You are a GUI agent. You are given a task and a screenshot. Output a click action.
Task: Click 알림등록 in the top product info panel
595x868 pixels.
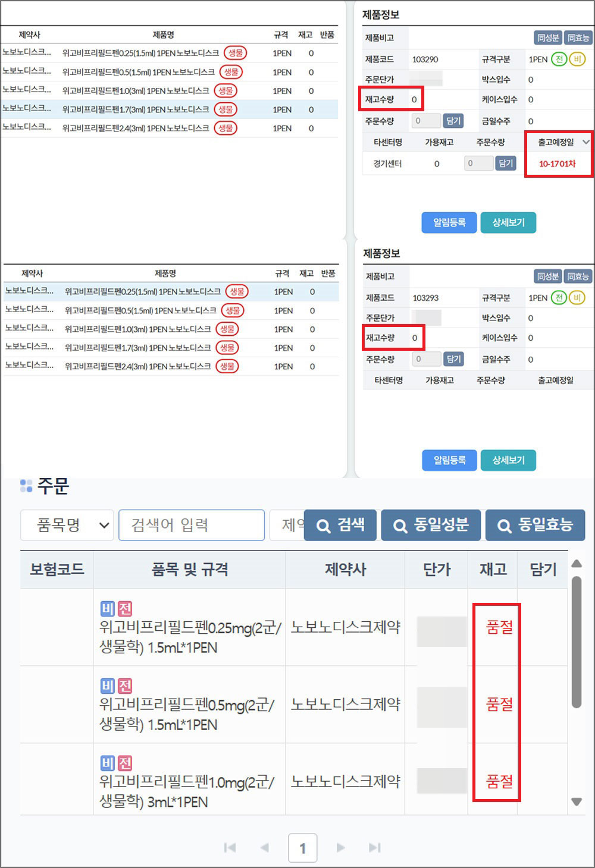pyautogui.click(x=449, y=222)
